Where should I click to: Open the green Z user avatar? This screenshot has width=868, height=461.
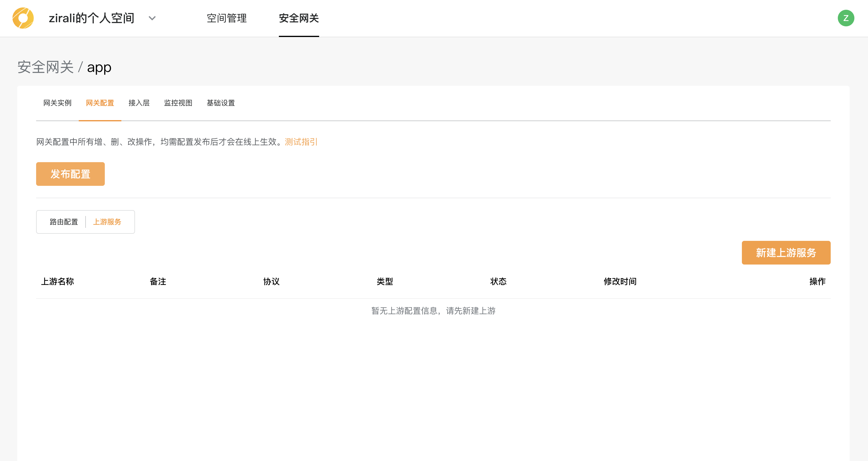coord(846,18)
